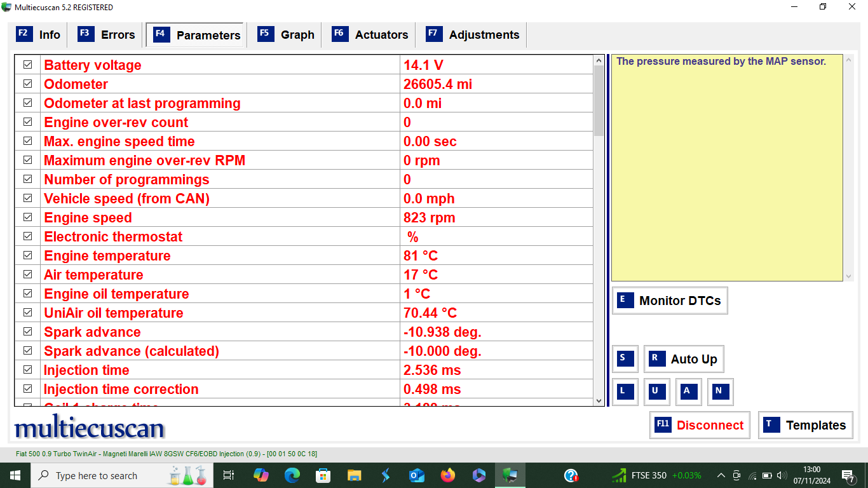The width and height of the screenshot is (868, 488).
Task: Click the Auto Up button
Action: (684, 359)
